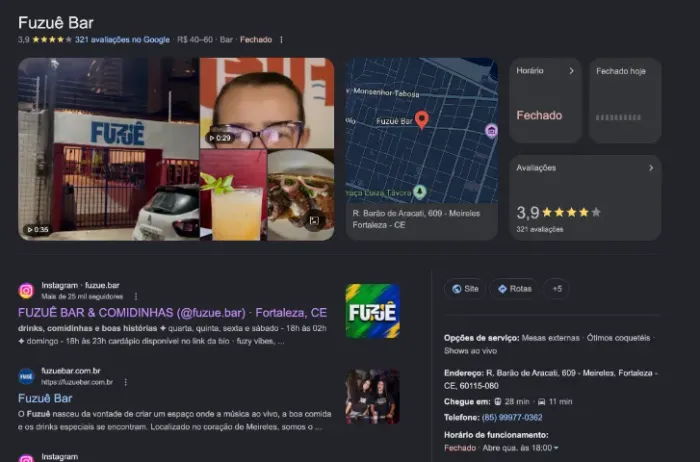Click the Site button

pyautogui.click(x=465, y=289)
